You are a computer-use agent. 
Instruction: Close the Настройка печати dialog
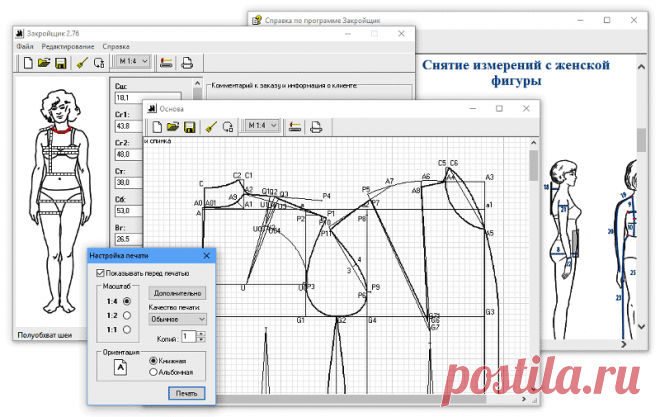(x=207, y=255)
